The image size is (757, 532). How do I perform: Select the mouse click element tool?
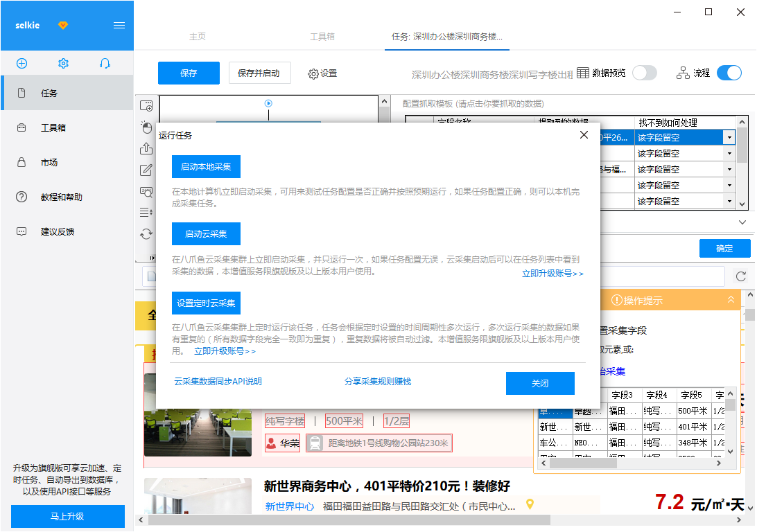click(x=146, y=127)
